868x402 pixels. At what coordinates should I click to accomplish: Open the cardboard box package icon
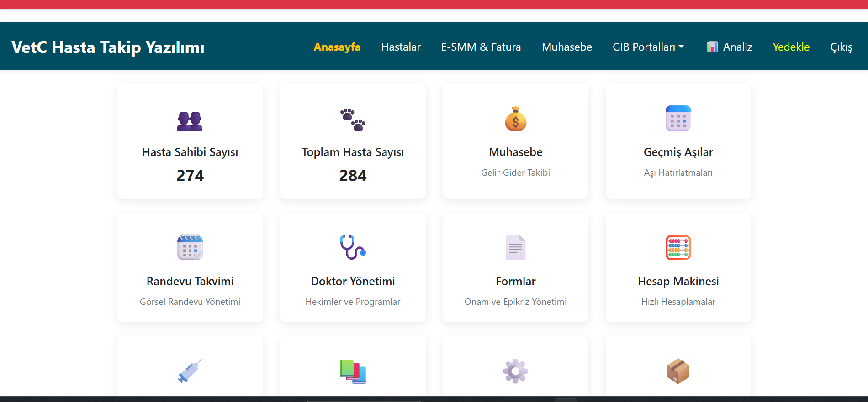[x=678, y=371]
